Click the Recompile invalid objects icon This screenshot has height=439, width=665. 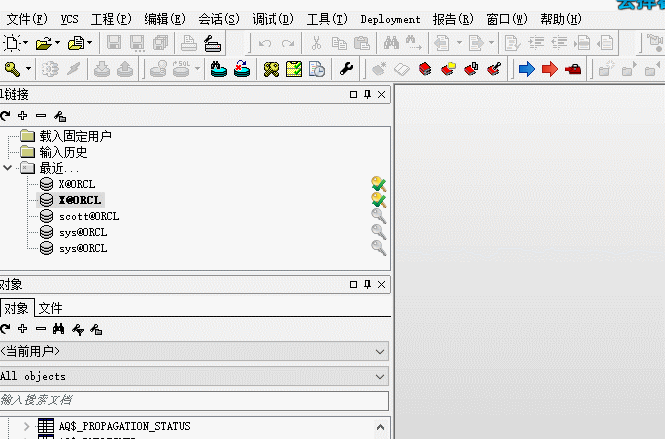(242, 69)
